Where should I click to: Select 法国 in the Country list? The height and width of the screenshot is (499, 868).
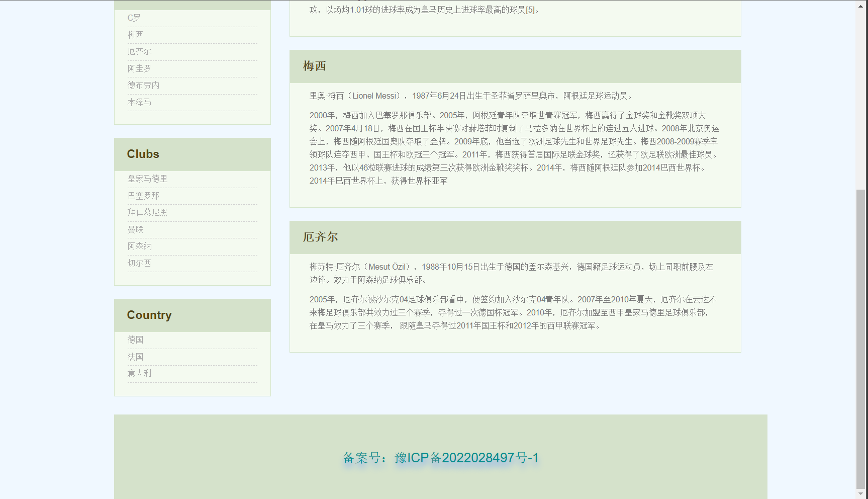135,357
